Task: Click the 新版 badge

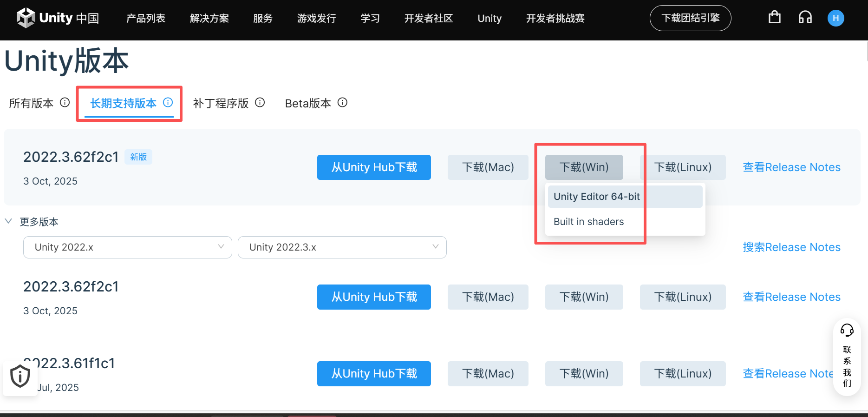Action: coord(138,157)
